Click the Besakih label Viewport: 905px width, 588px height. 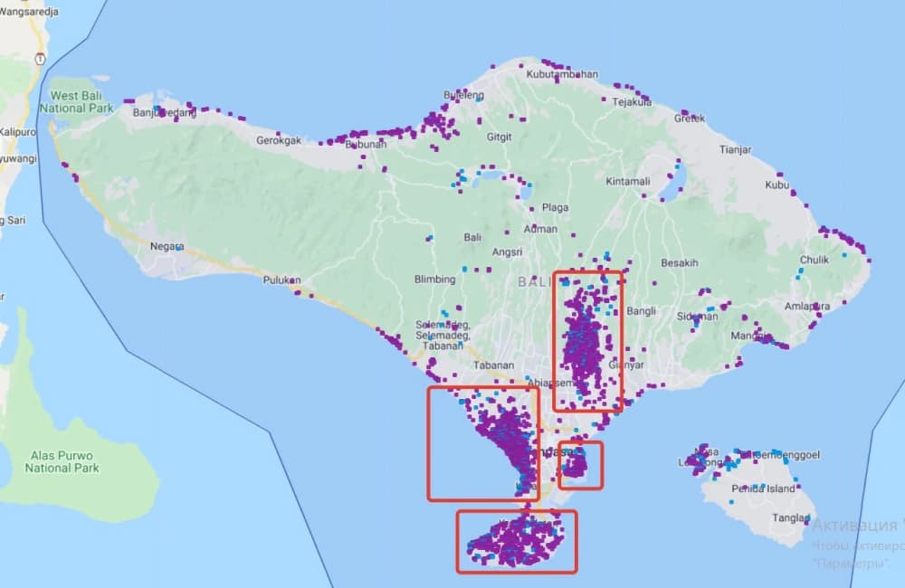(x=680, y=262)
